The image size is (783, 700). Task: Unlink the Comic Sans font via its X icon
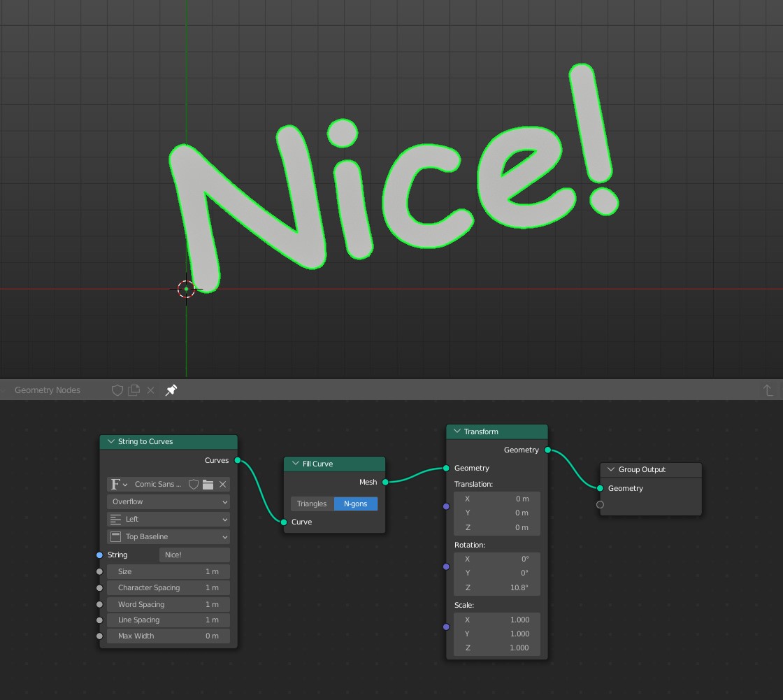[222, 484]
